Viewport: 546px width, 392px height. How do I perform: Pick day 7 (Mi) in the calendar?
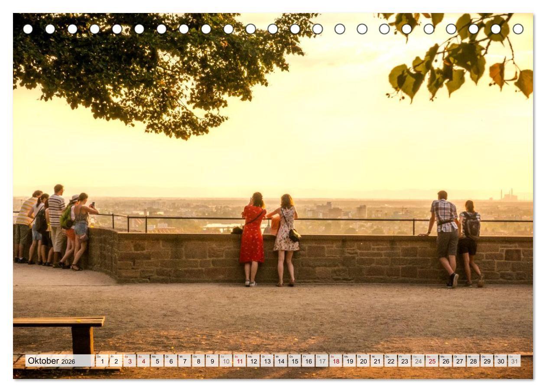point(185,361)
